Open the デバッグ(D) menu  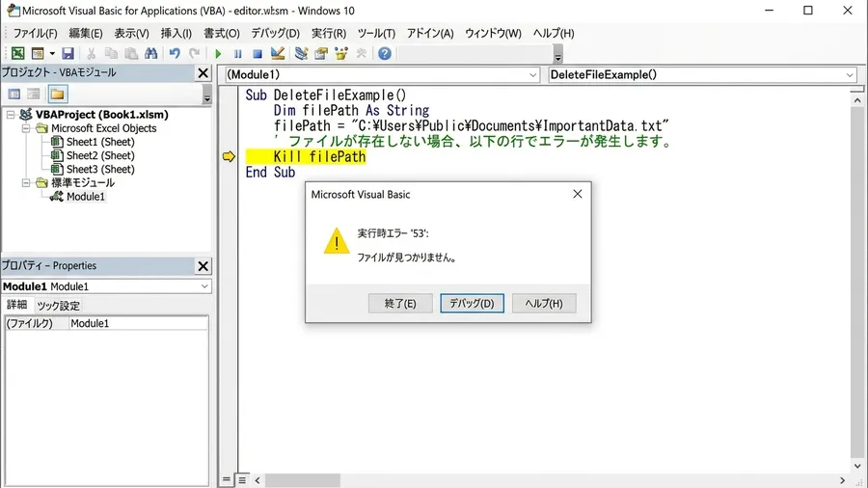[275, 33]
